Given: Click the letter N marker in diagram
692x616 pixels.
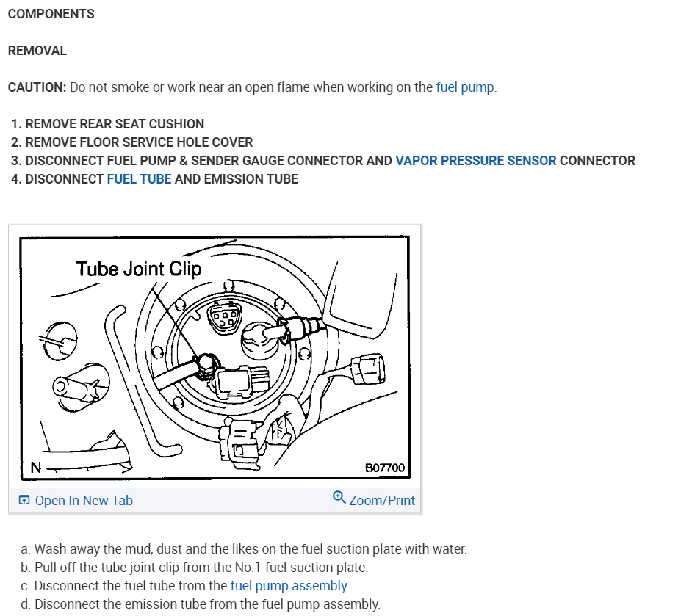Looking at the screenshot, I should pos(36,468).
